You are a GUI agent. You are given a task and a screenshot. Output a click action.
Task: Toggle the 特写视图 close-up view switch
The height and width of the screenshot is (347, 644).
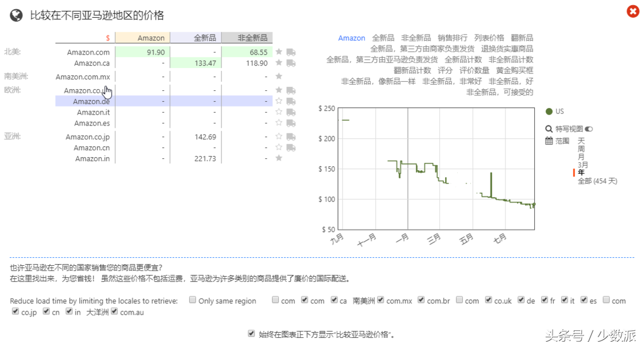tap(589, 129)
